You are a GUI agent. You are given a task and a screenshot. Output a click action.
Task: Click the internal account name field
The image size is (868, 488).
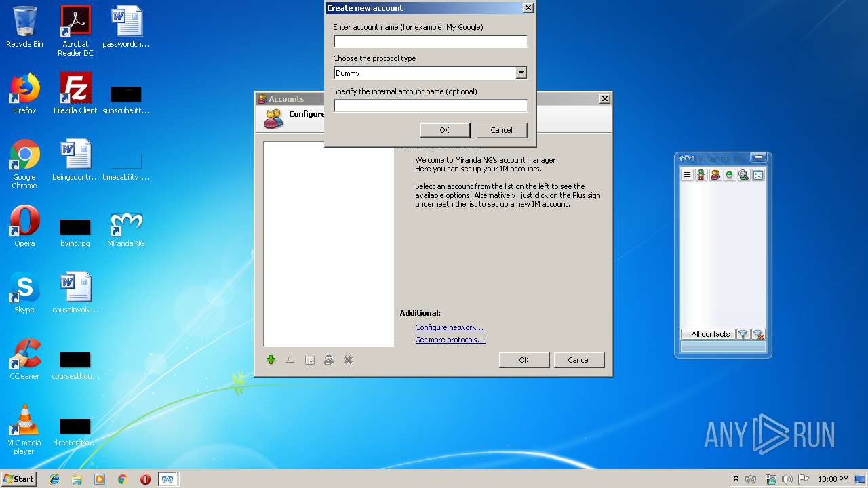pyautogui.click(x=431, y=106)
